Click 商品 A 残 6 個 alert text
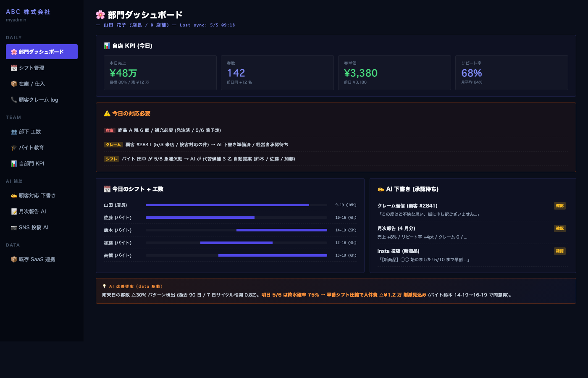 (169, 131)
